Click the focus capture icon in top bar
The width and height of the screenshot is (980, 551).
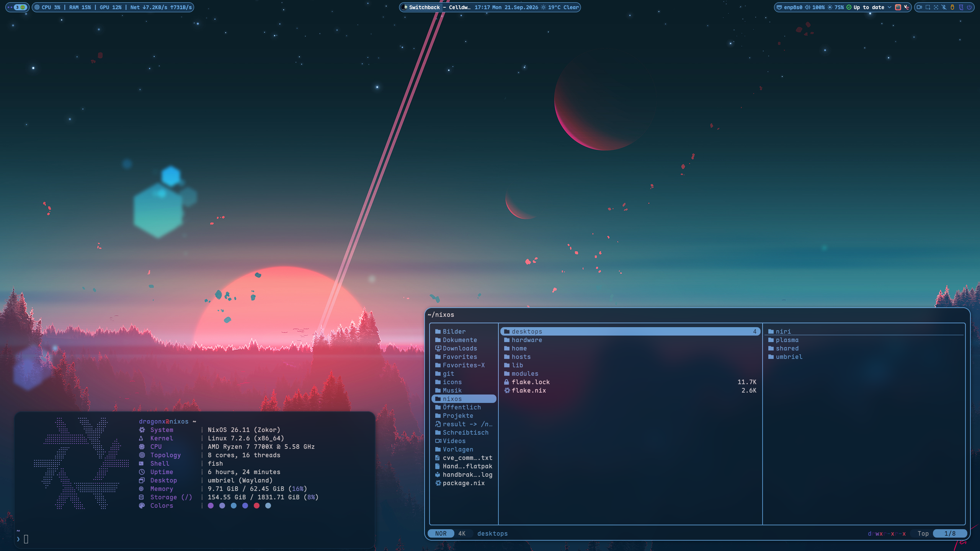[x=936, y=7]
